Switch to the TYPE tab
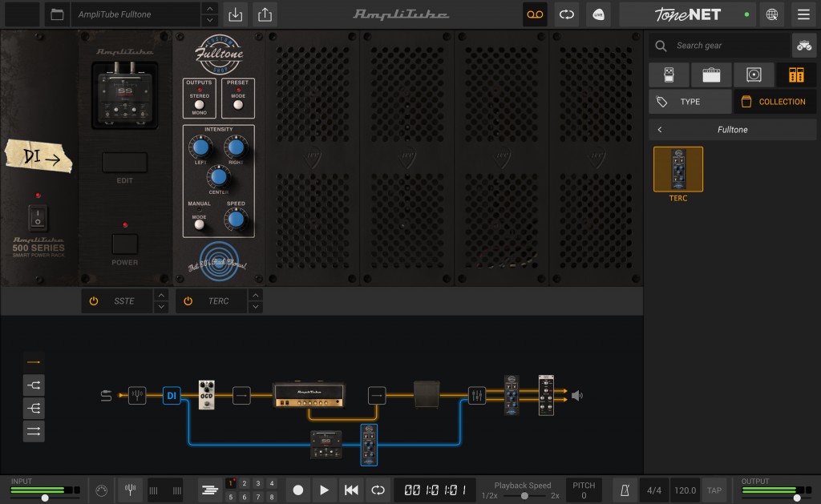Screen dimensions: 821x504 coord(690,101)
